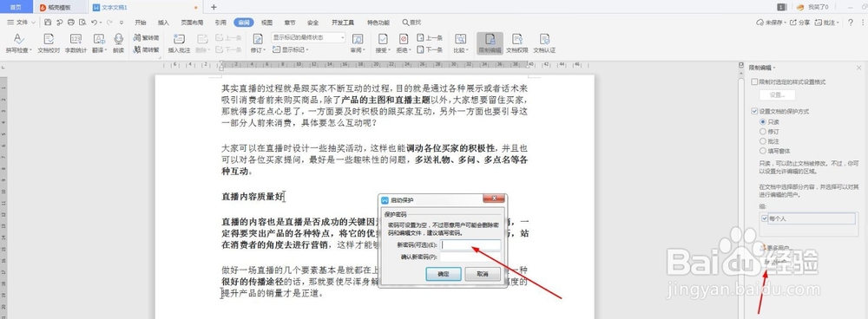Check 限制对选定的样式设置格式 checkbox
This screenshot has width=868, height=319.
(x=754, y=81)
